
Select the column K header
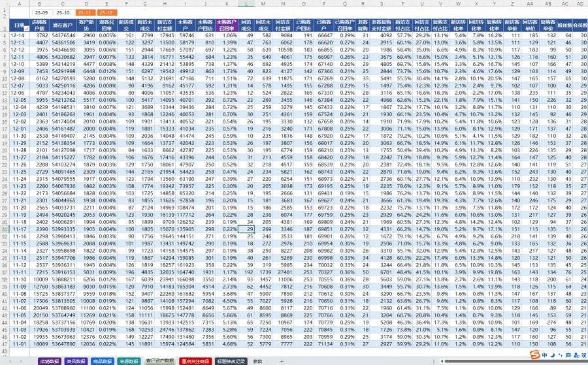tap(227, 4)
